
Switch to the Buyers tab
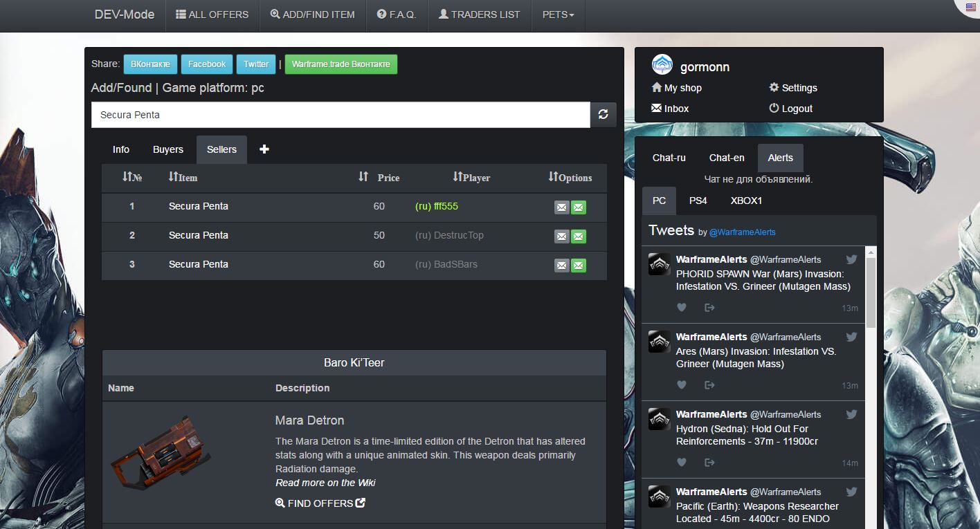168,149
